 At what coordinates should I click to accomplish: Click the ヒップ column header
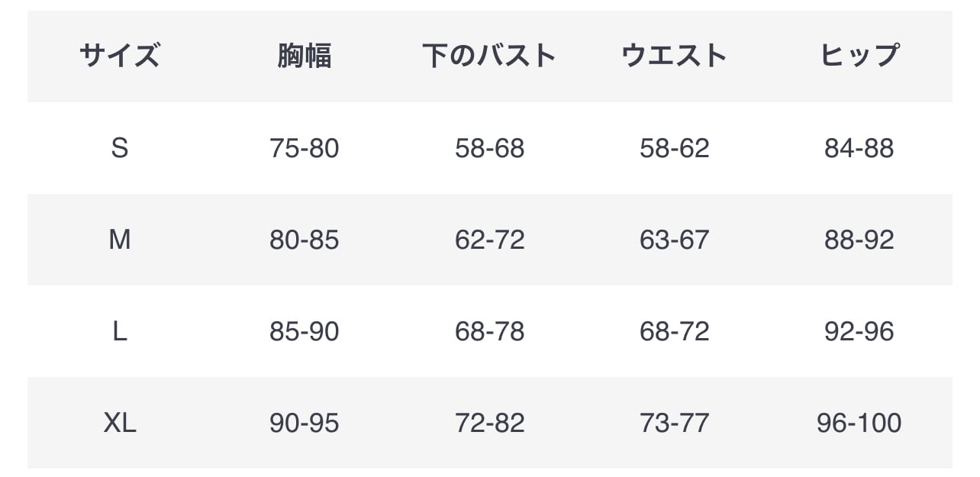[859, 56]
